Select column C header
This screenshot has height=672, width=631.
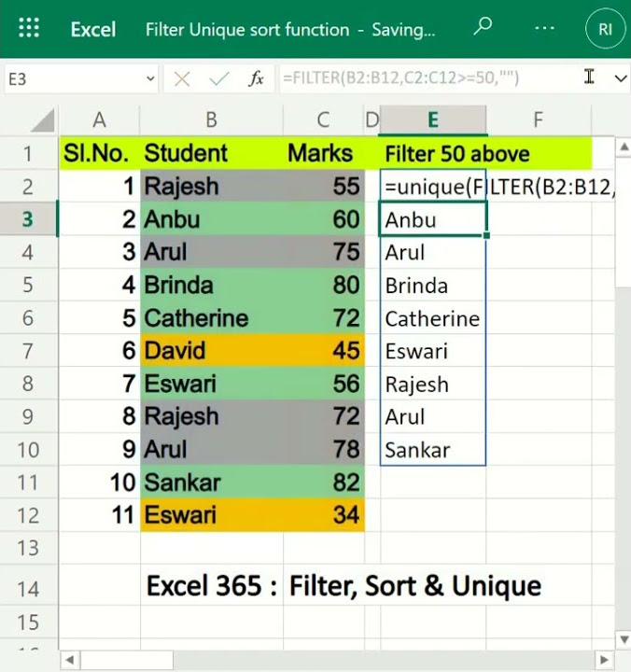tap(323, 120)
